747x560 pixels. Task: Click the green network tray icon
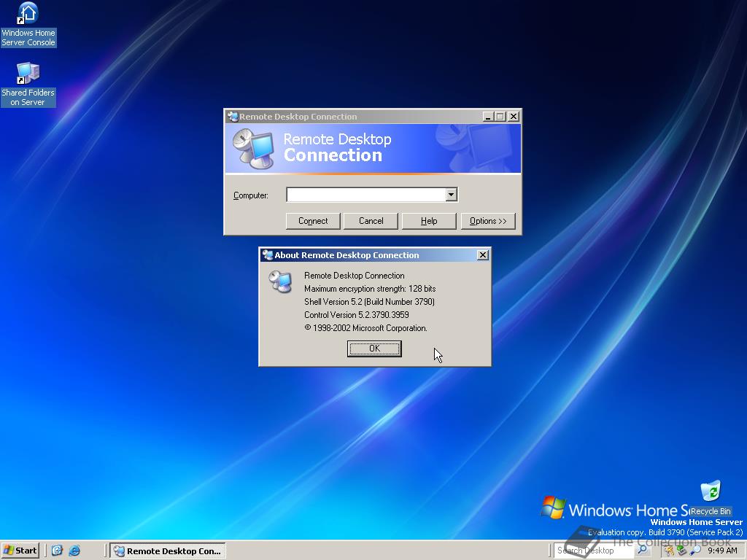(x=682, y=551)
